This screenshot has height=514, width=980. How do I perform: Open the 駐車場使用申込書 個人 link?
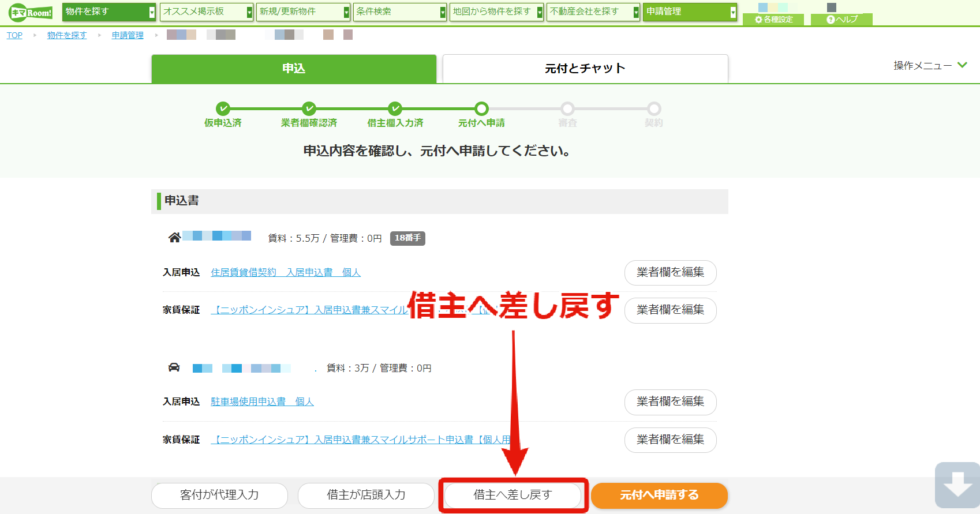(262, 402)
